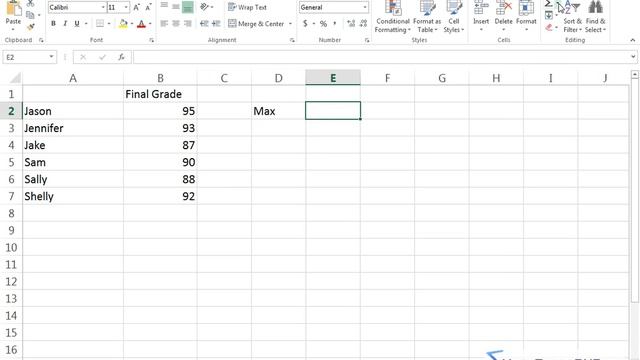Select the Format Painter brush
The image size is (640, 360).
click(31, 27)
